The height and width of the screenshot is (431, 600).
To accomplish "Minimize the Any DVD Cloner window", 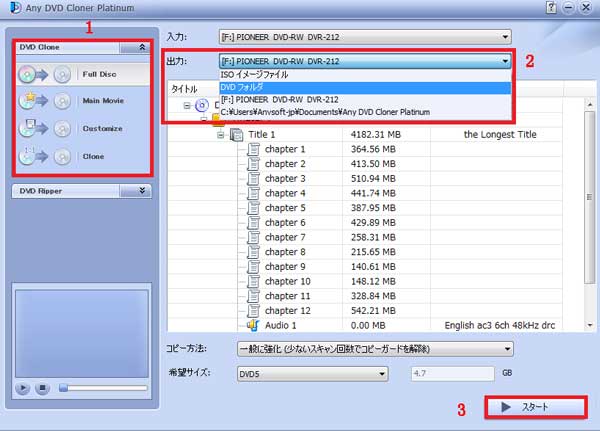I will [x=568, y=7].
